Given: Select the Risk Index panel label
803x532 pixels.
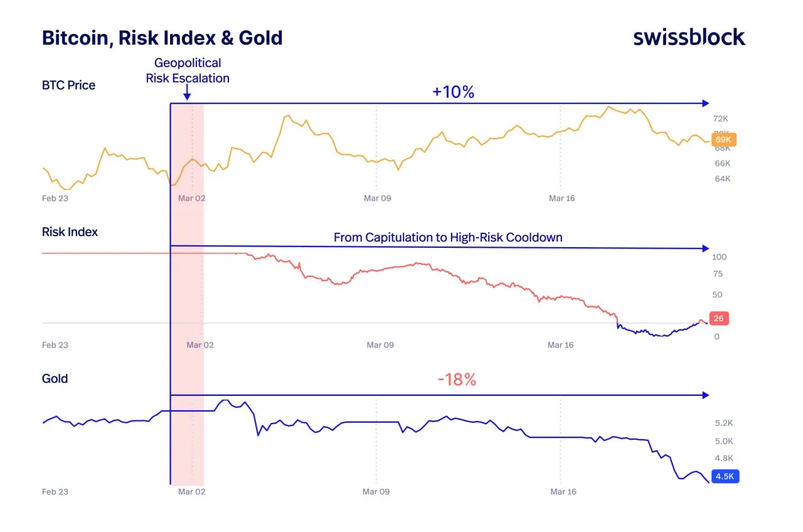Looking at the screenshot, I should 70,232.
